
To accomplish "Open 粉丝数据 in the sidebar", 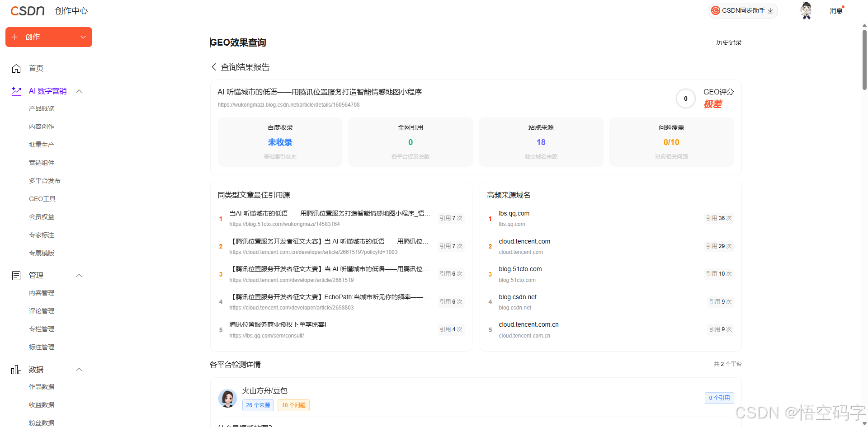I will (42, 423).
